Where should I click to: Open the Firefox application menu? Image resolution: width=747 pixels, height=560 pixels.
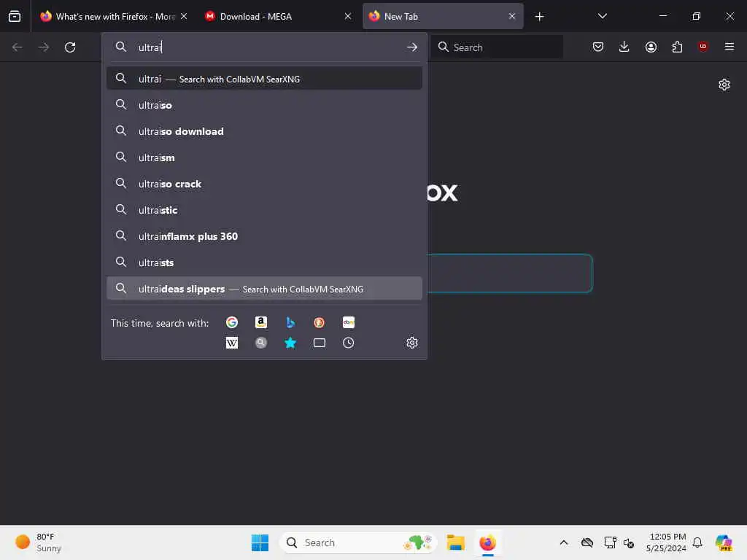729,47
